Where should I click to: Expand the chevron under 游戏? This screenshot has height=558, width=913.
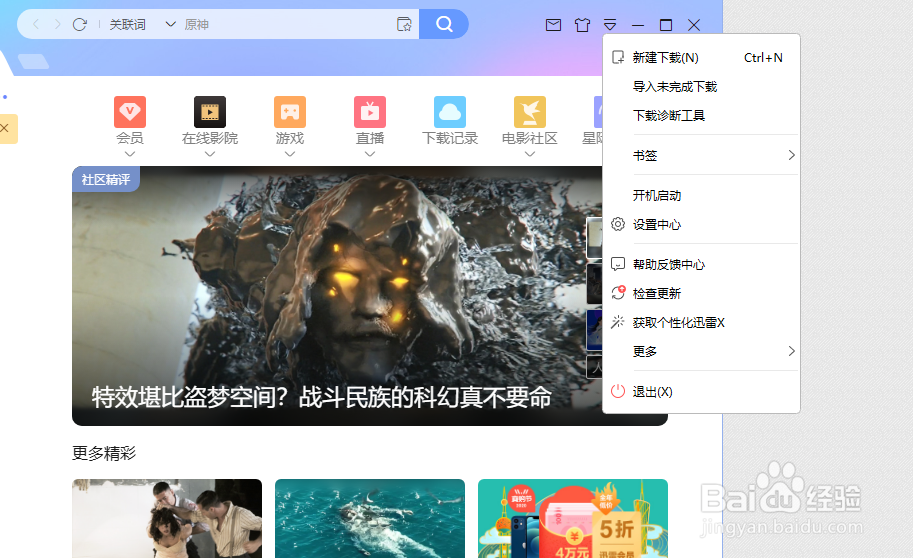(x=289, y=154)
